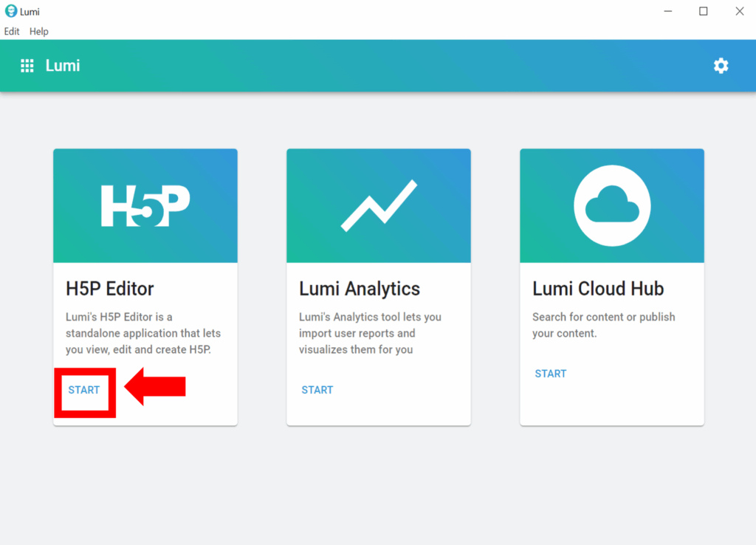The height and width of the screenshot is (545, 756).
Task: Click the Lumi Analytics heading
Action: 360,289
